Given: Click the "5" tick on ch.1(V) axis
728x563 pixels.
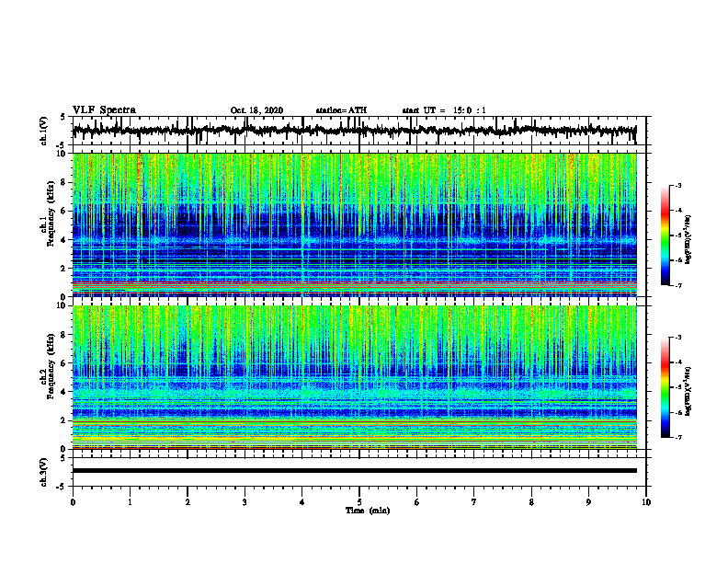Looking at the screenshot, I should point(64,117).
